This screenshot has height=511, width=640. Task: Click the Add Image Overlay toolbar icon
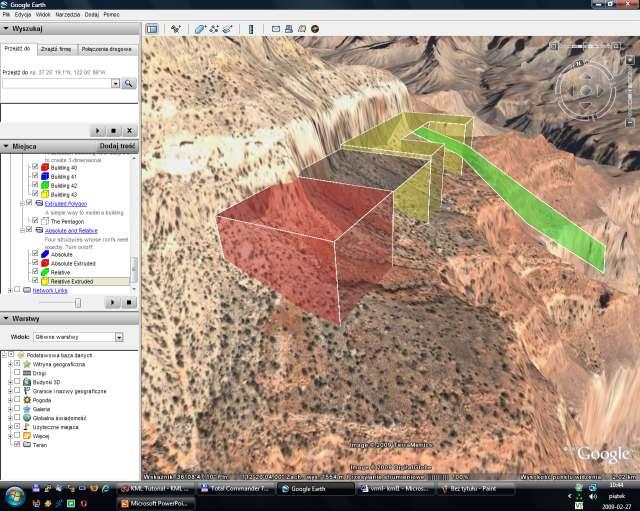pyautogui.click(x=227, y=29)
